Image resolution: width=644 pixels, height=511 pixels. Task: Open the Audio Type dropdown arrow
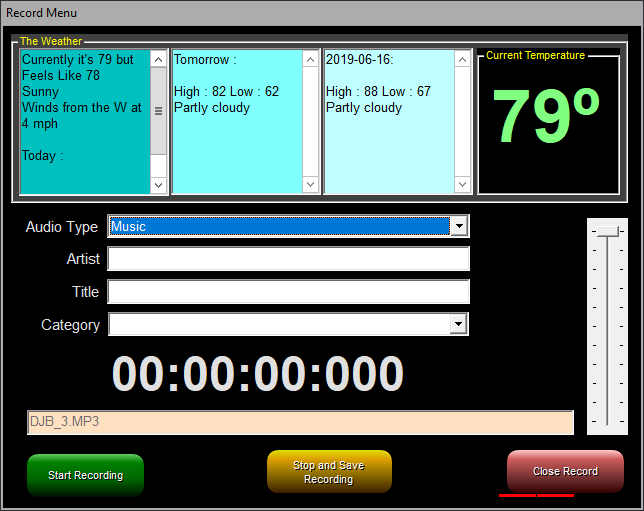pyautogui.click(x=459, y=226)
